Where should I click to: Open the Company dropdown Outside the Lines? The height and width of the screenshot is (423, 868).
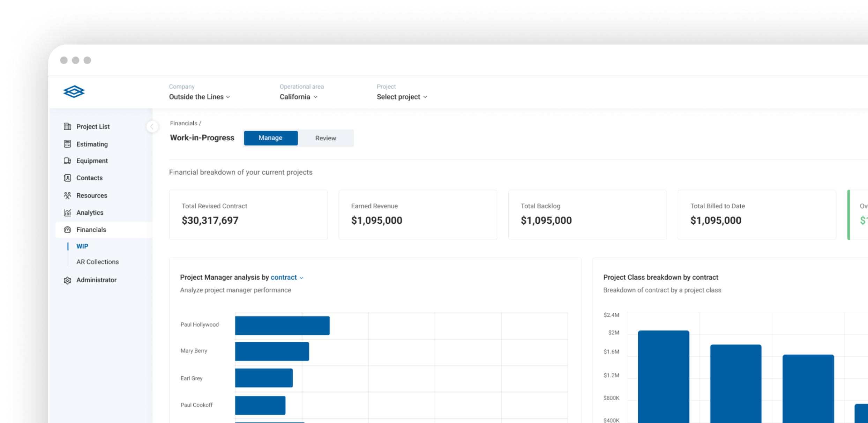(x=200, y=97)
